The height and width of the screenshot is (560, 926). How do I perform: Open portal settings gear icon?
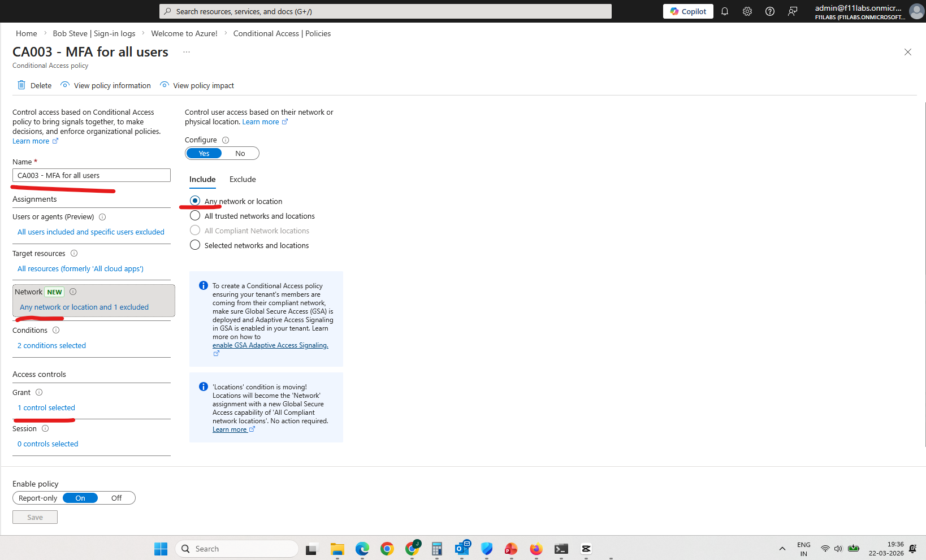[747, 11]
